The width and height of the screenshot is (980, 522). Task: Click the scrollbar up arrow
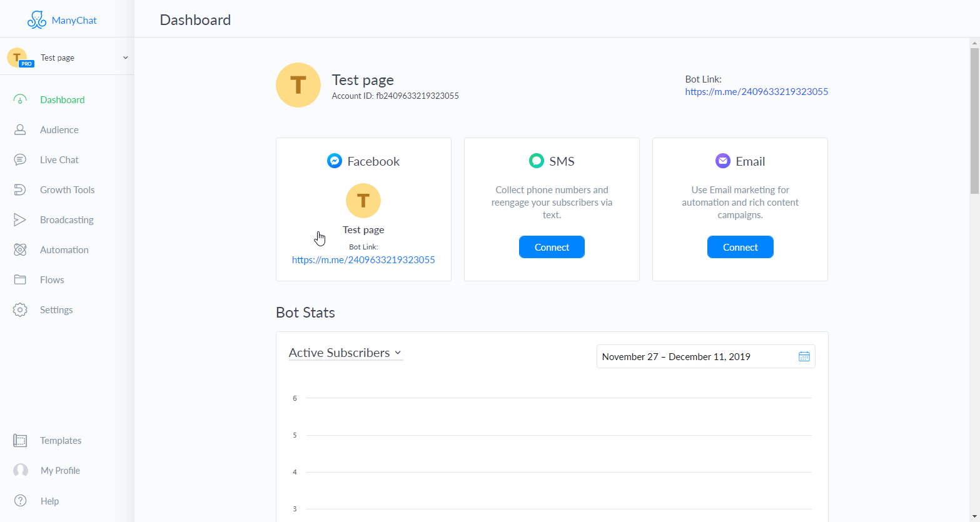[974, 43]
